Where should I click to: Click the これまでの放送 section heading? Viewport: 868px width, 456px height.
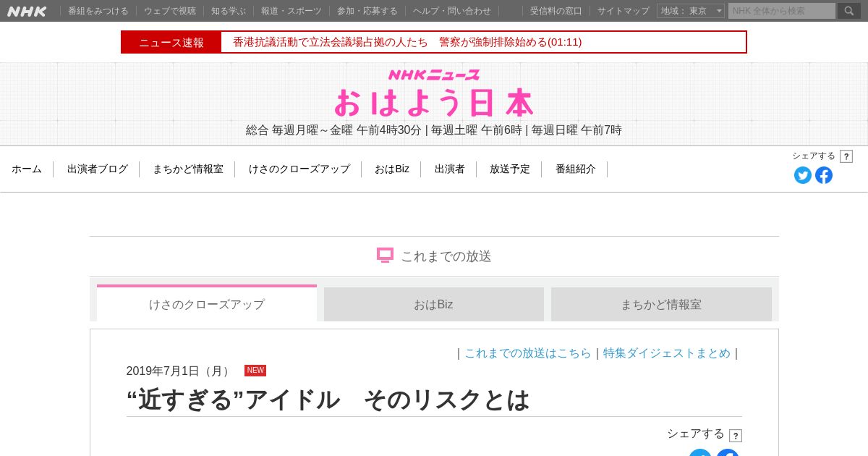point(446,256)
